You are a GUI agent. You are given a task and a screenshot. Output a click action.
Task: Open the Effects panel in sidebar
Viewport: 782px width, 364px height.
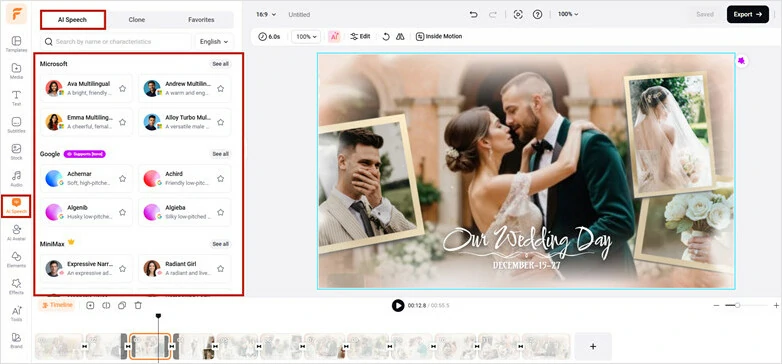point(16,286)
